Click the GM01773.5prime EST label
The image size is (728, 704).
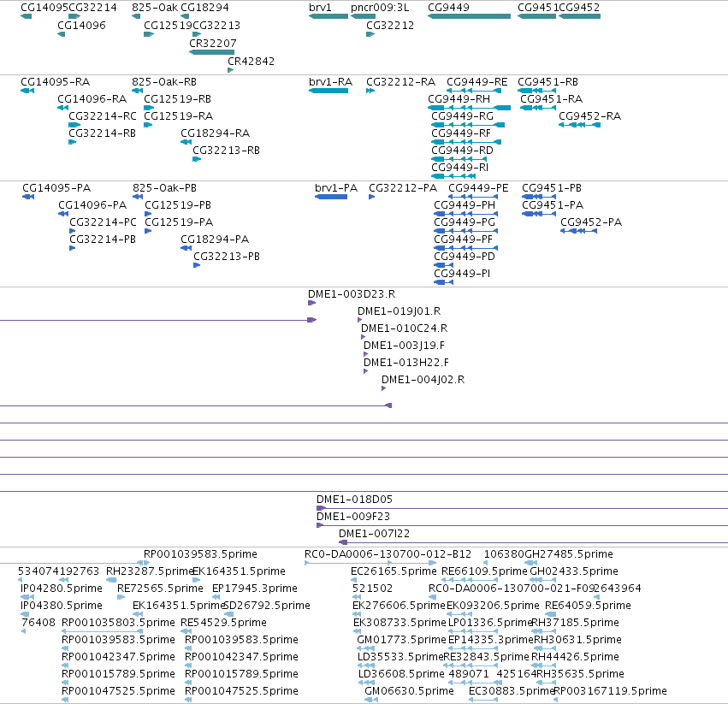coord(401,640)
